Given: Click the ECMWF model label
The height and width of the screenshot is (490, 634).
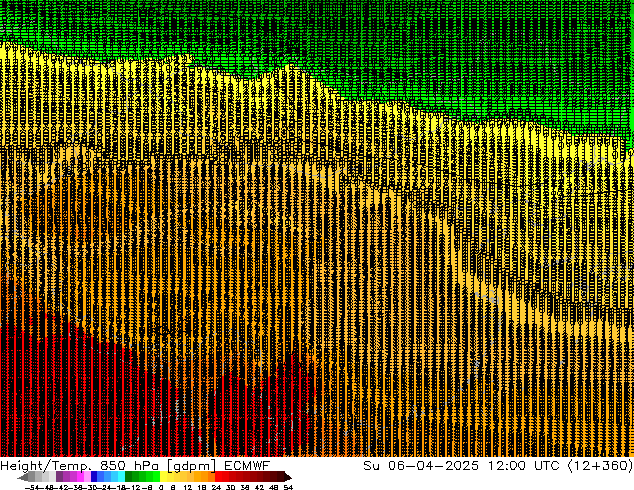Looking at the screenshot, I should [247, 466].
